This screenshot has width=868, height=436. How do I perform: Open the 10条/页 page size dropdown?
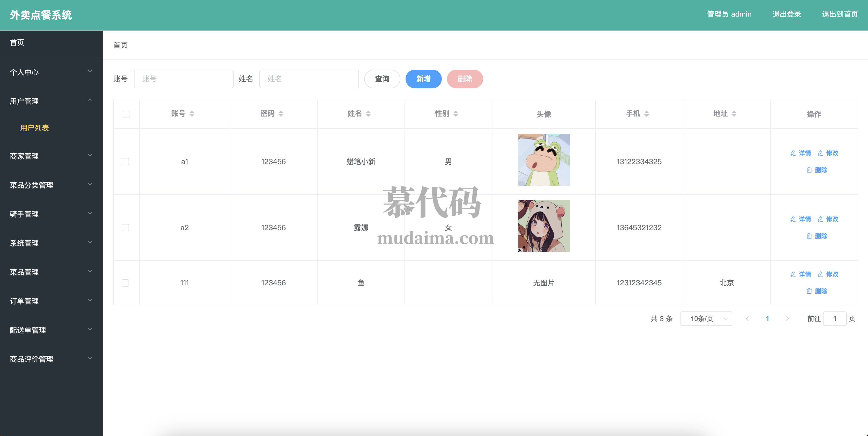point(706,319)
